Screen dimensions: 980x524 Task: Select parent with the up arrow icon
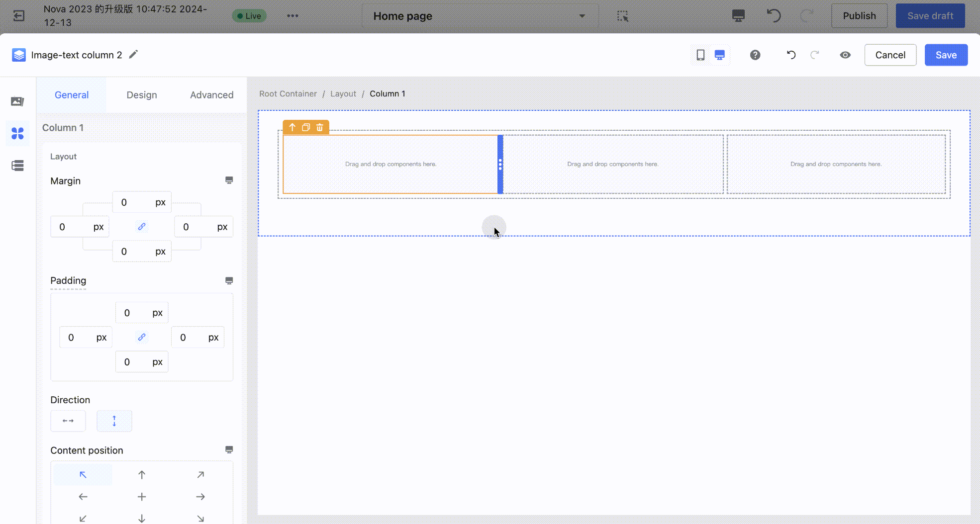tap(293, 127)
